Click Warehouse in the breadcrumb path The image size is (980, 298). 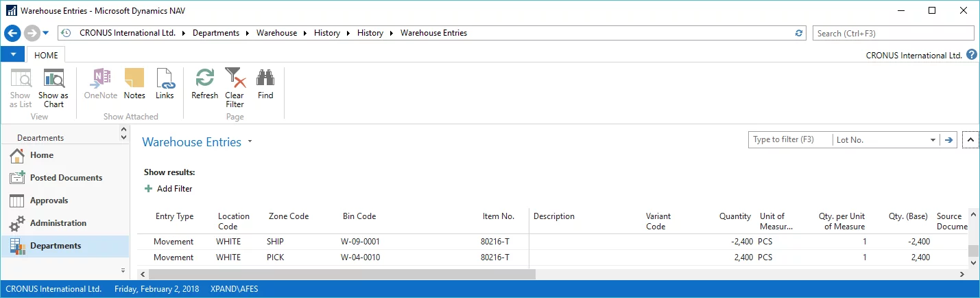276,33
